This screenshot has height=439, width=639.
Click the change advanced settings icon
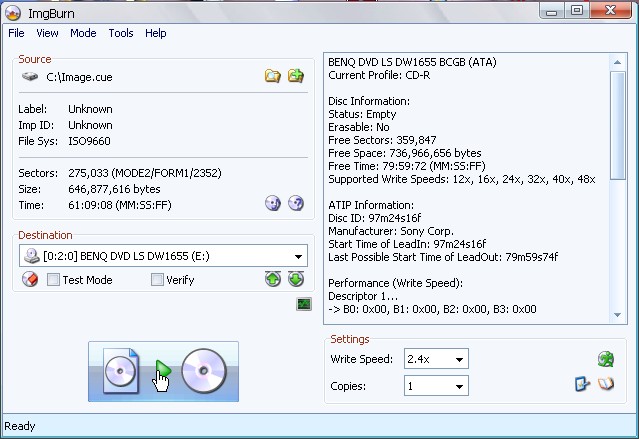[x=582, y=384]
